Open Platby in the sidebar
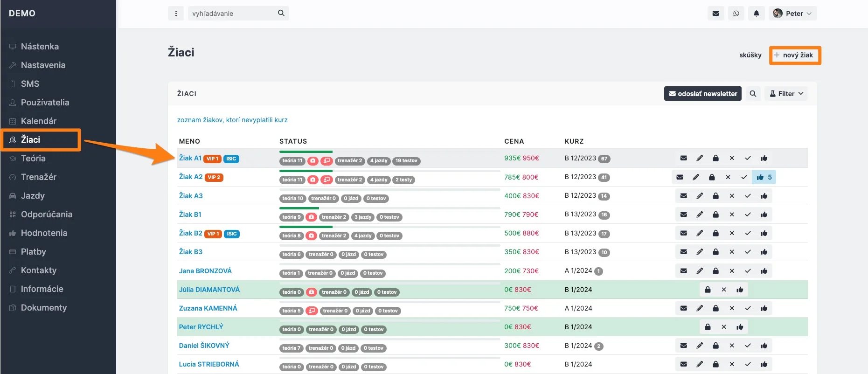 click(34, 252)
